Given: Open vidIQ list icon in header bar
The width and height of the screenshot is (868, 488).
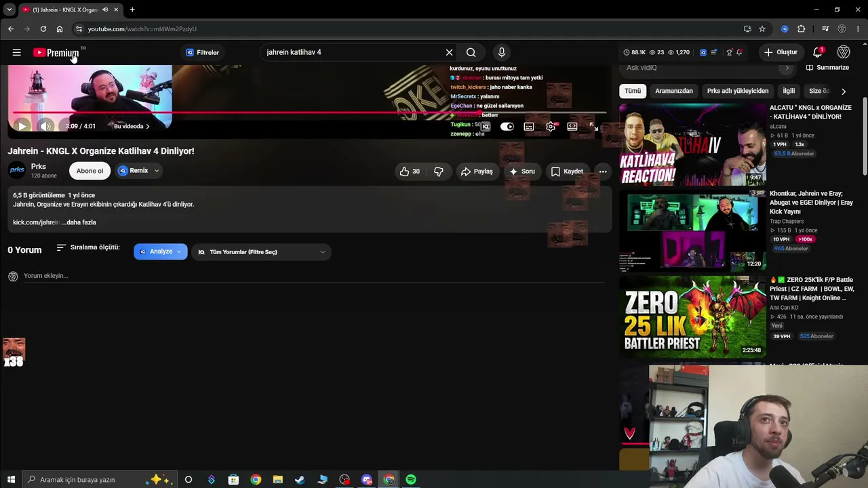Looking at the screenshot, I should point(714,52).
